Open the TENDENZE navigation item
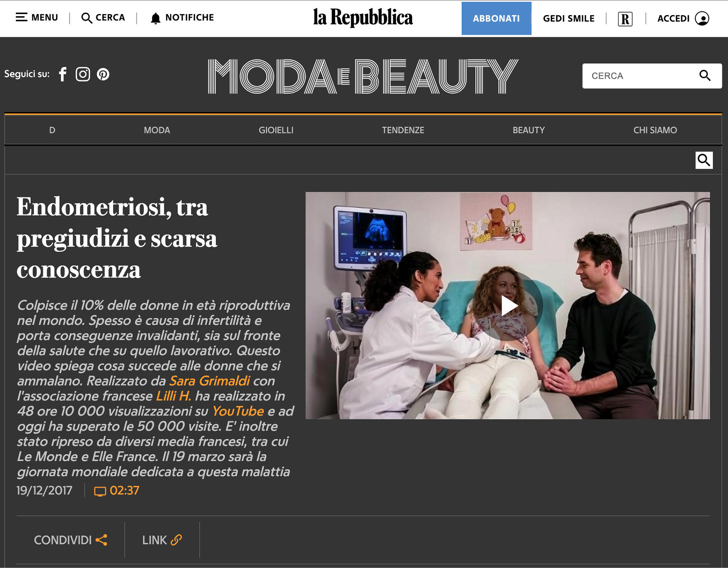The height and width of the screenshot is (568, 728). [403, 130]
